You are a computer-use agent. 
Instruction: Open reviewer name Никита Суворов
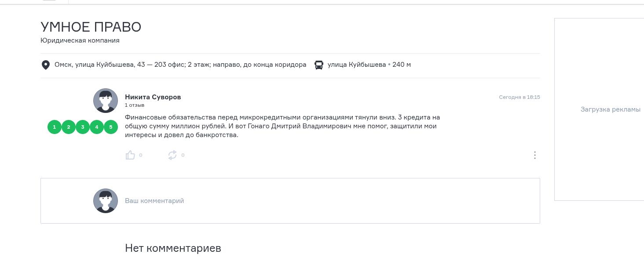(153, 97)
